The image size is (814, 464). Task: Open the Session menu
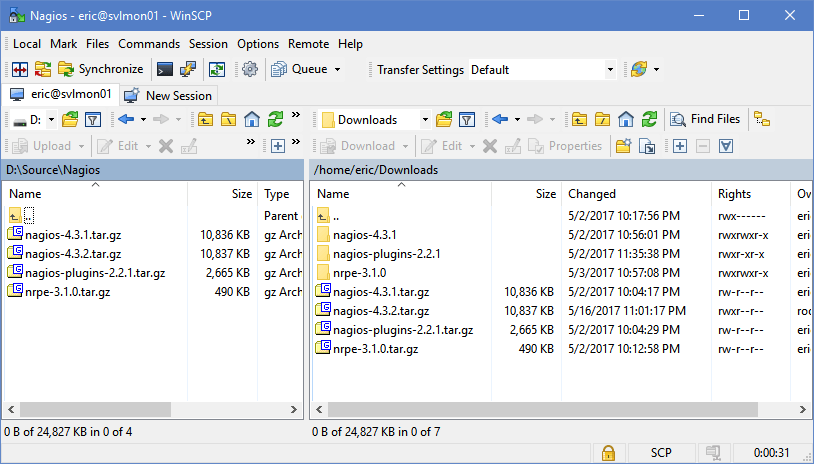coord(208,44)
